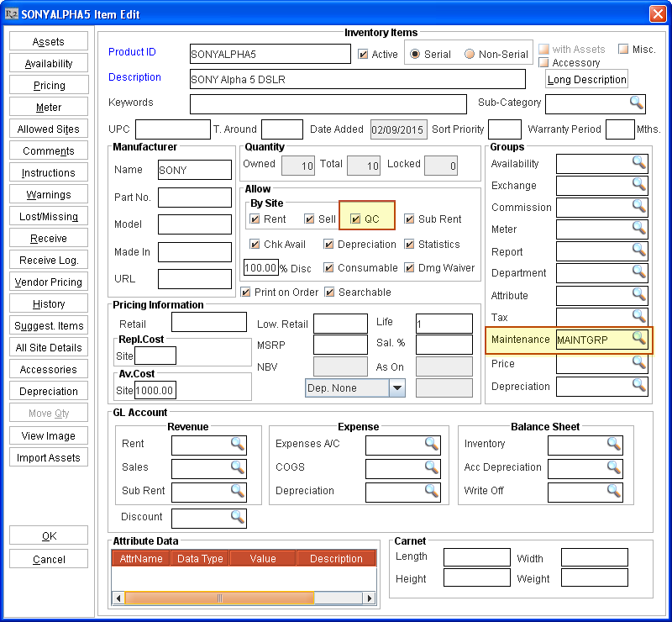
Task: Click the Maintenance group lookup magnifier
Action: (x=640, y=339)
